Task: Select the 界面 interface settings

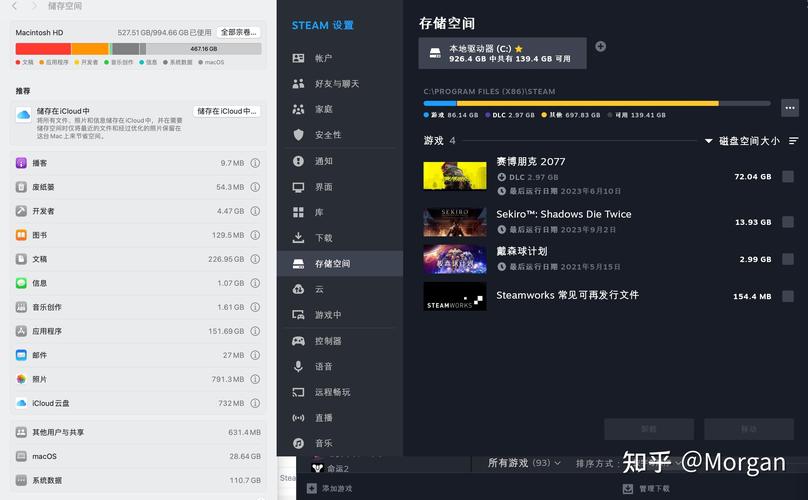Action: [x=340, y=187]
